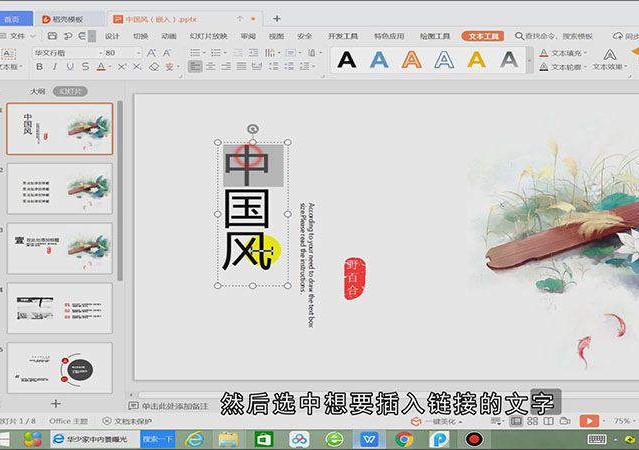Select the slide 2 thumbnail

pos(59,189)
